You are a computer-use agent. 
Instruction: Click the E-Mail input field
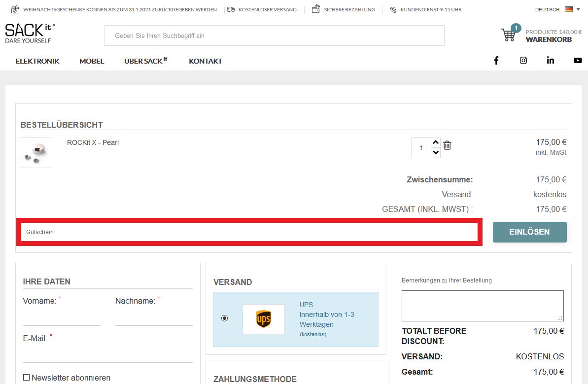pyautogui.click(x=107, y=354)
